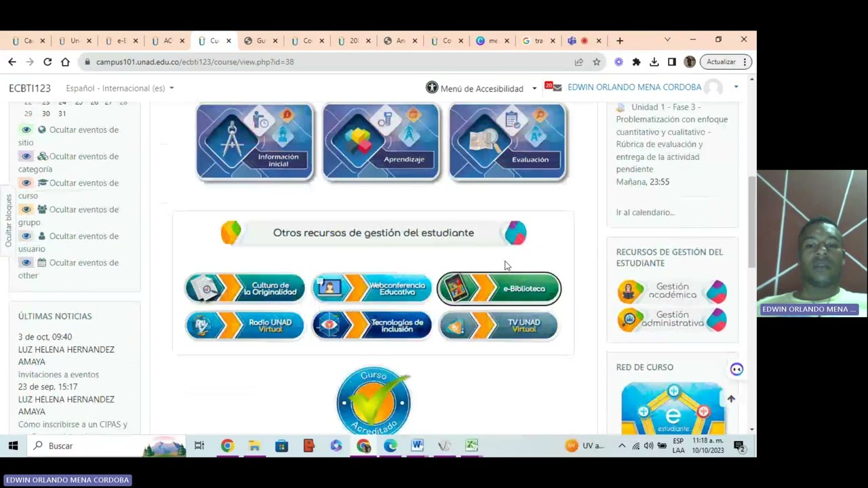
Task: Open TV UNAD Virtual resource
Action: (498, 325)
